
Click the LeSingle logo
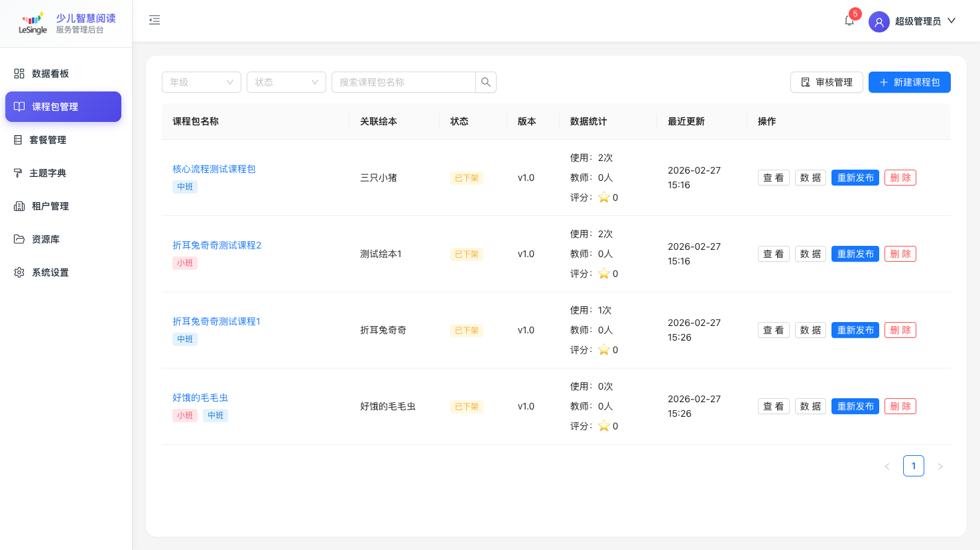click(33, 23)
